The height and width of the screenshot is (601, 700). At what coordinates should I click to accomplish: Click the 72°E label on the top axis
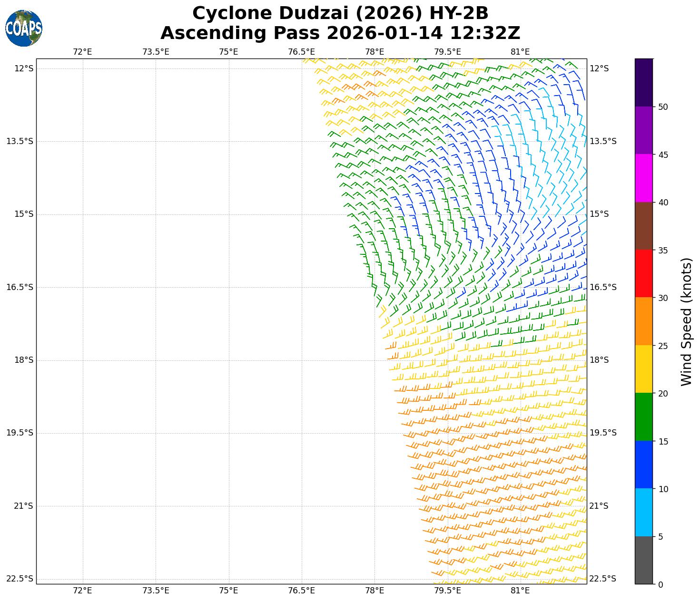click(82, 52)
